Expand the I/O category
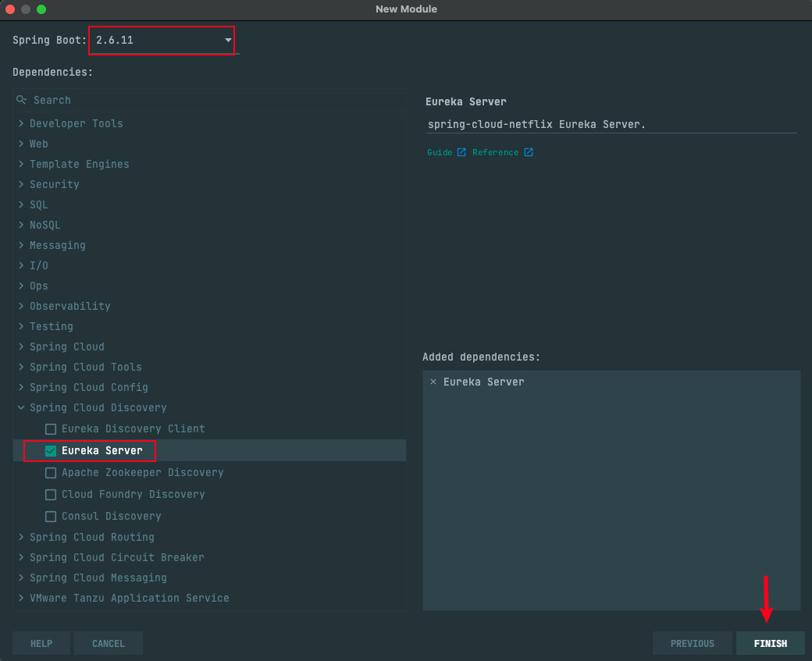The image size is (812, 661). [x=21, y=265]
